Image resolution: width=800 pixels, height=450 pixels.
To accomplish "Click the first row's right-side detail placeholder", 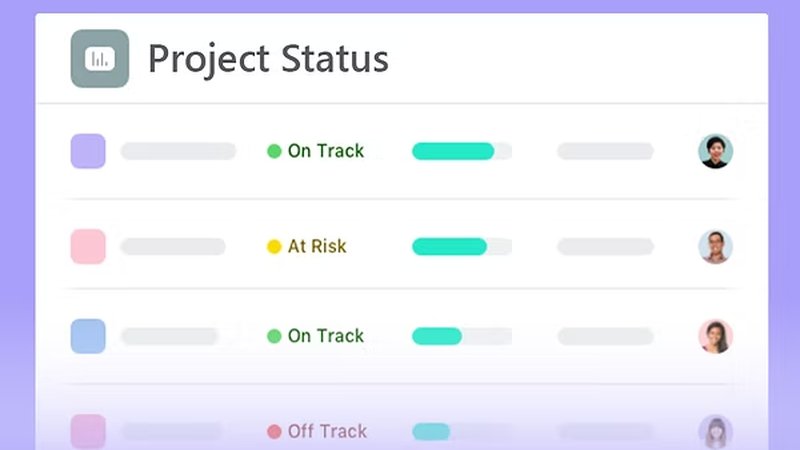I will click(x=605, y=151).
